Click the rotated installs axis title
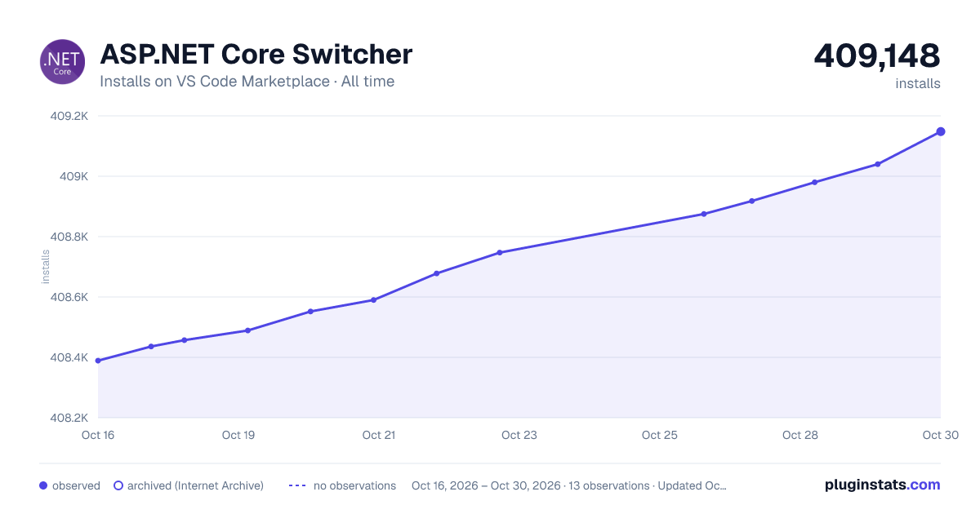980x514 pixels. (x=46, y=267)
